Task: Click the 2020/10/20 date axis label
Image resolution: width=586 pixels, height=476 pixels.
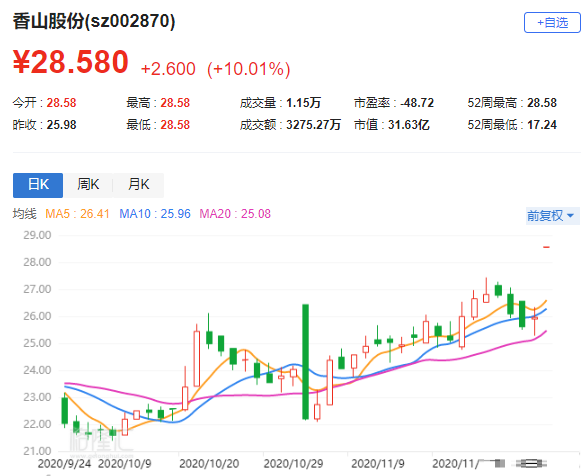Action: pyautogui.click(x=209, y=464)
